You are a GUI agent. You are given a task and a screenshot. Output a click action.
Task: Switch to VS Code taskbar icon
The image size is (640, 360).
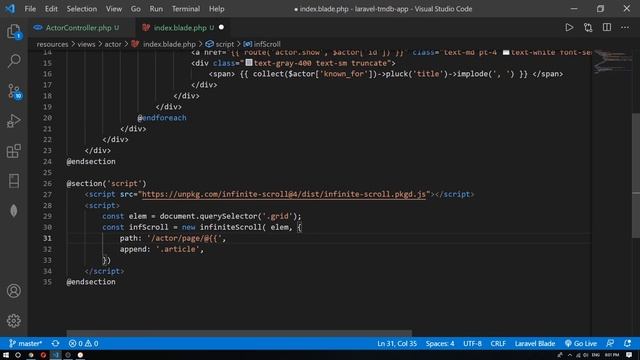pyautogui.click(x=56, y=355)
